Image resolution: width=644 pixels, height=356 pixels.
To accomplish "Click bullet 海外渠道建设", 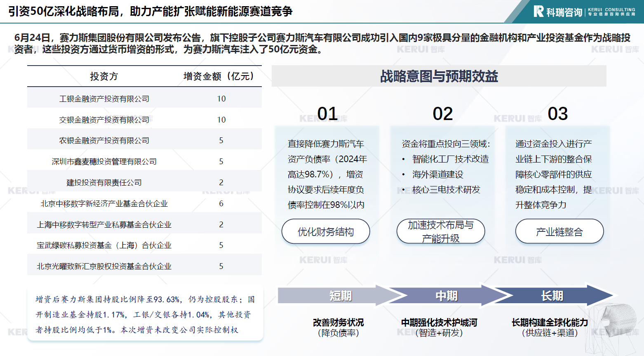I will point(438,174).
